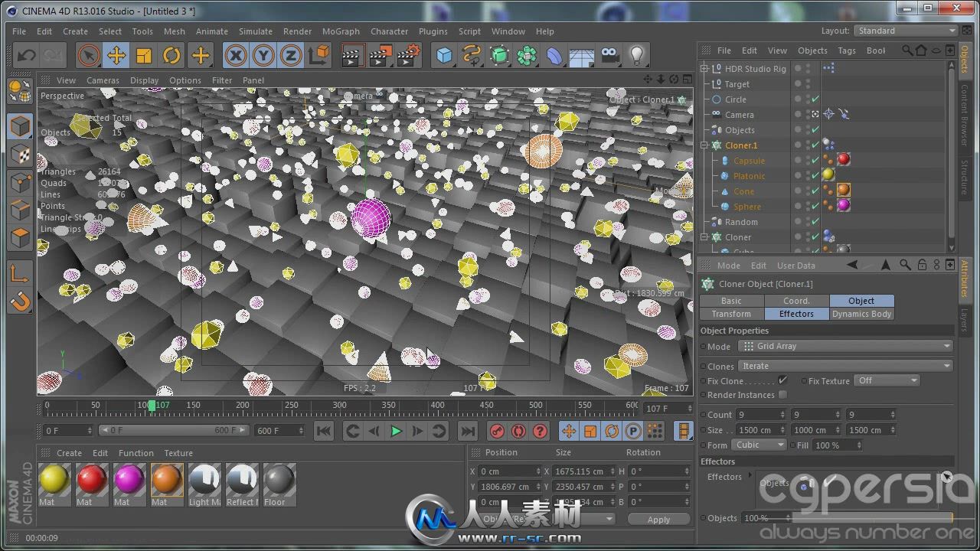The width and height of the screenshot is (980, 551).
Task: Open the Mode dropdown showing Grid Array
Action: (x=846, y=346)
